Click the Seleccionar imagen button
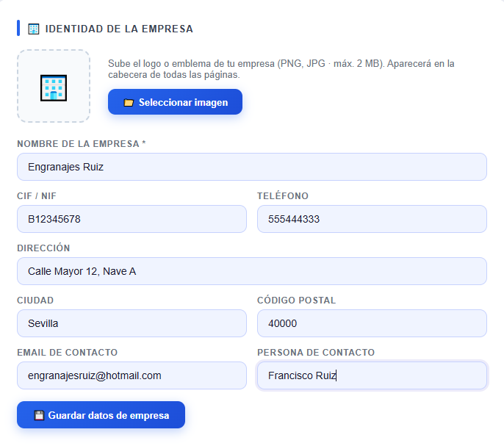Image resolution: width=504 pixels, height=446 pixels. pyautogui.click(x=175, y=102)
